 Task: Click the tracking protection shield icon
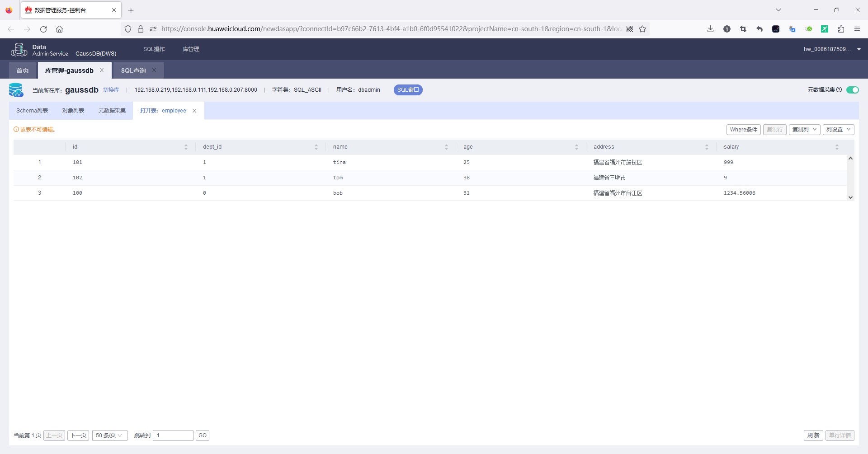(x=128, y=29)
